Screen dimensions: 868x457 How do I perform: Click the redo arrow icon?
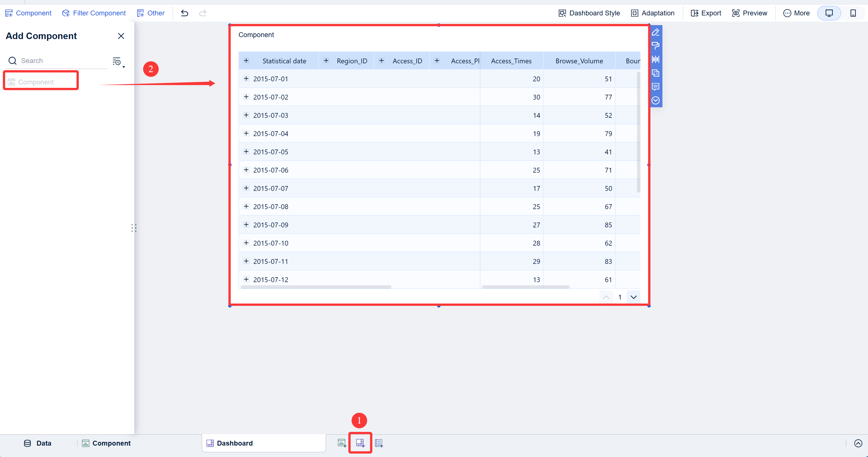202,13
